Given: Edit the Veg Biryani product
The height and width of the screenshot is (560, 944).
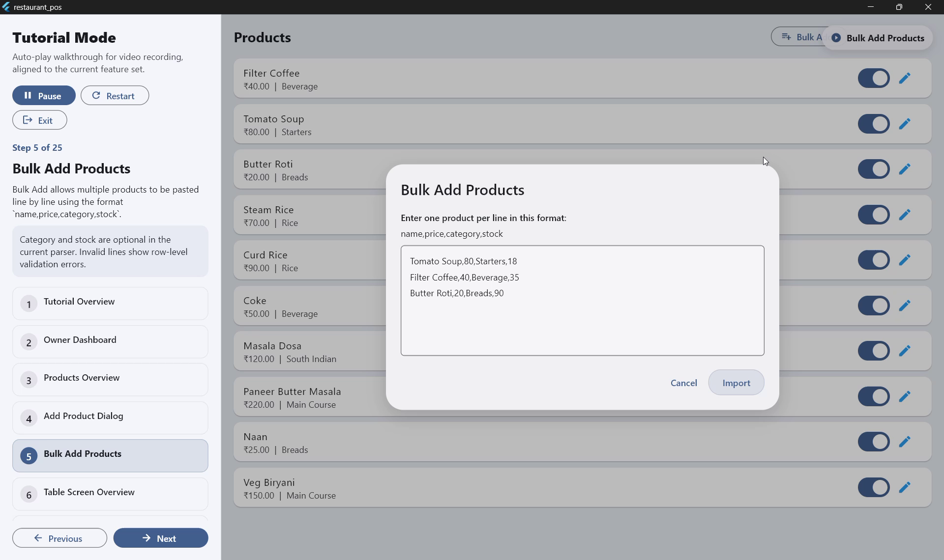Looking at the screenshot, I should coord(905,487).
